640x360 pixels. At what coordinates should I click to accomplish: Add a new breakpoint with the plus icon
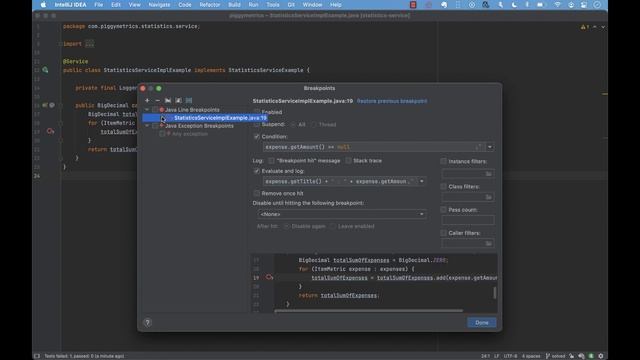pos(147,100)
